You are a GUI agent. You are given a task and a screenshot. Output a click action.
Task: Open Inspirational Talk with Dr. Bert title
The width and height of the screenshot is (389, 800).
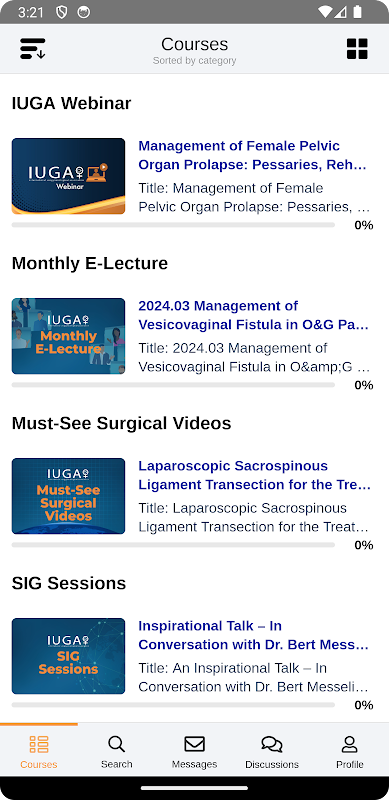254,635
